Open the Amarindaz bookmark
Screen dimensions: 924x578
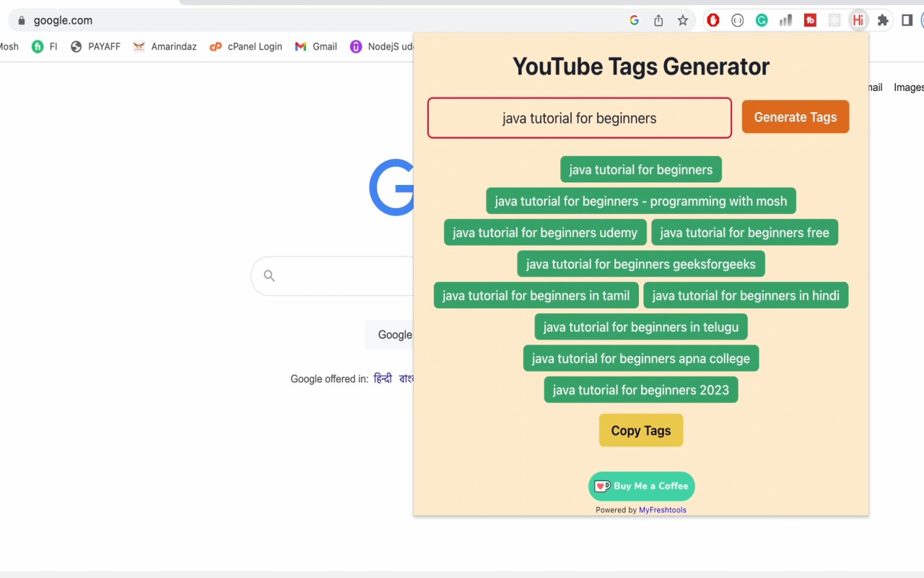pos(165,46)
